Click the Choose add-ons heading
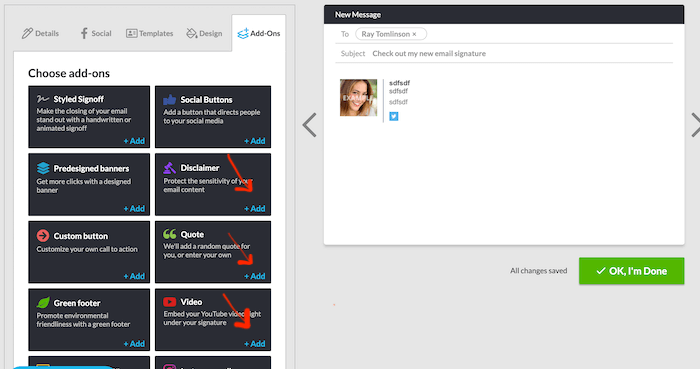Image resolution: width=700 pixels, height=369 pixels. pos(69,73)
